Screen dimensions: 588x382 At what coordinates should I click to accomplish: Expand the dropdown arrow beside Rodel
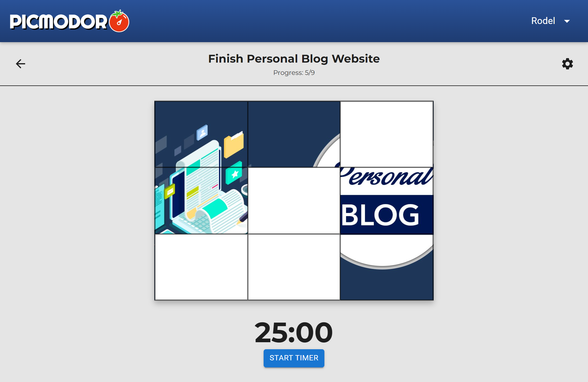coord(567,21)
